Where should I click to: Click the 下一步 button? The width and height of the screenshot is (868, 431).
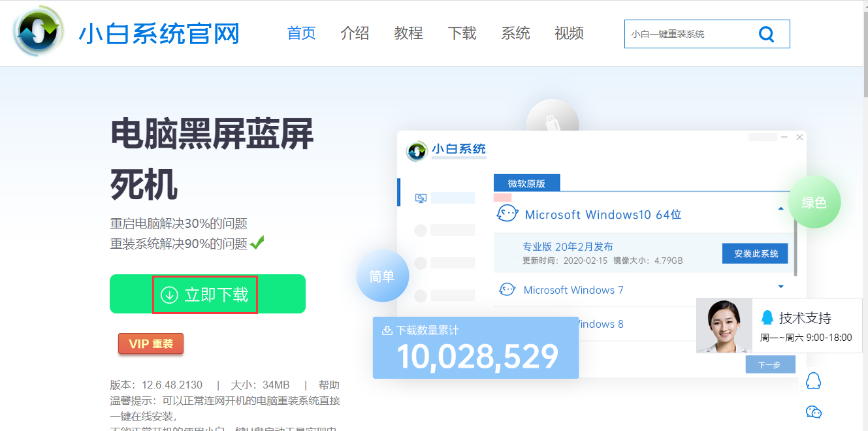tap(770, 364)
